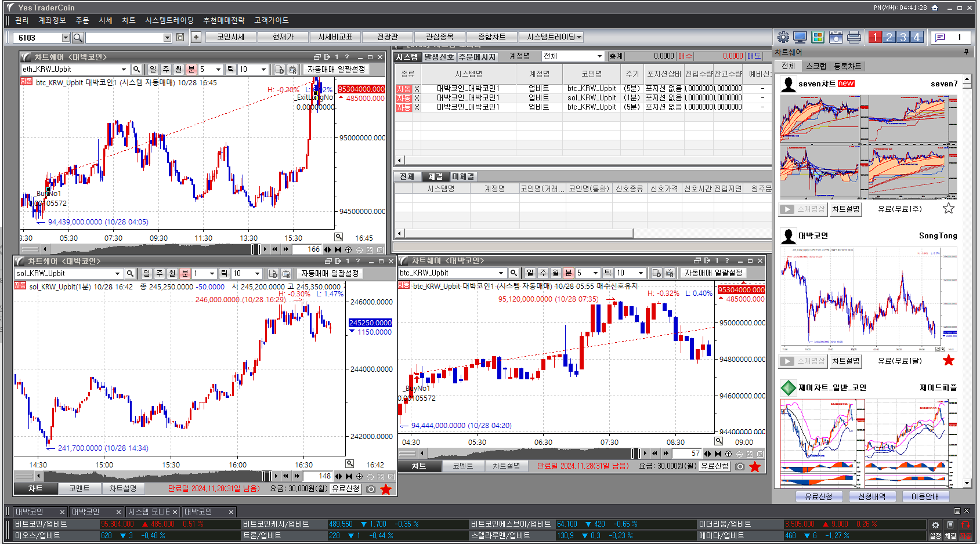
Task: Click the monitor icon in top toolbar
Action: pyautogui.click(x=800, y=37)
